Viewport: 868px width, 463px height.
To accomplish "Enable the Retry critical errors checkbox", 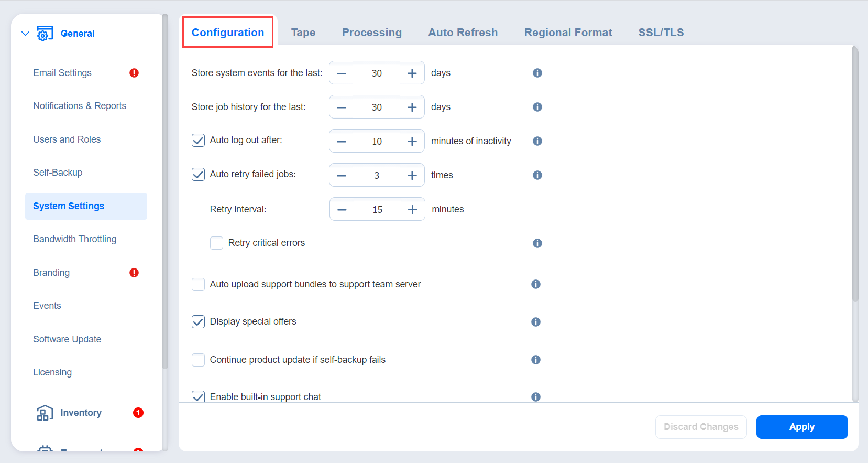I will point(216,243).
